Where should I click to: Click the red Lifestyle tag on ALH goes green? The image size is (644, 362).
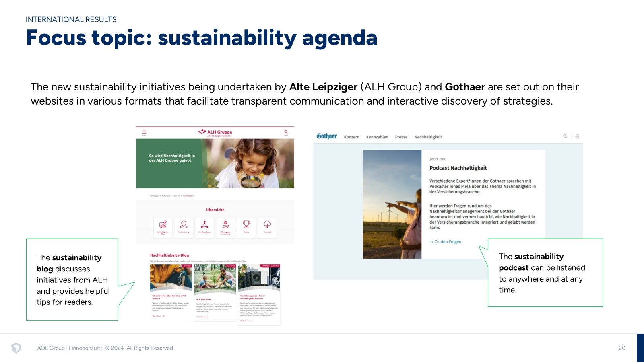(x=231, y=266)
